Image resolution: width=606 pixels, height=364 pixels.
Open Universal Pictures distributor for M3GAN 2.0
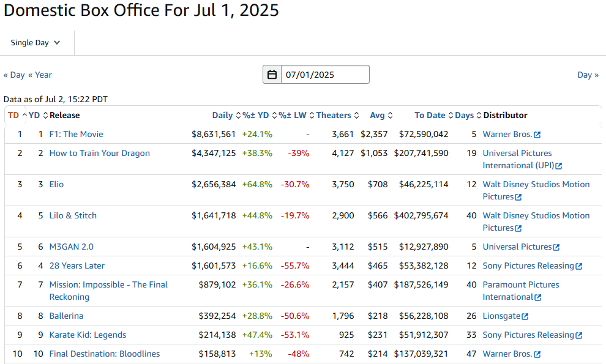[x=517, y=247]
